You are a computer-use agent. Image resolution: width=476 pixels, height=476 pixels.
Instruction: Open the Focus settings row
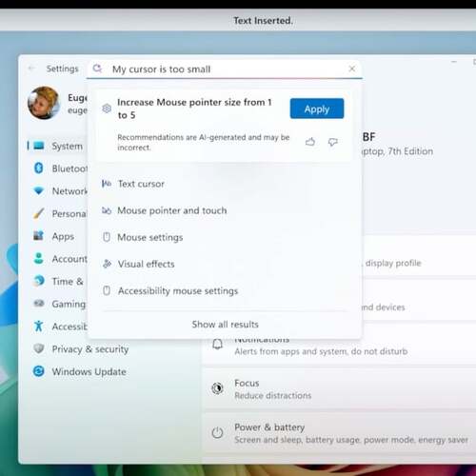coord(339,388)
